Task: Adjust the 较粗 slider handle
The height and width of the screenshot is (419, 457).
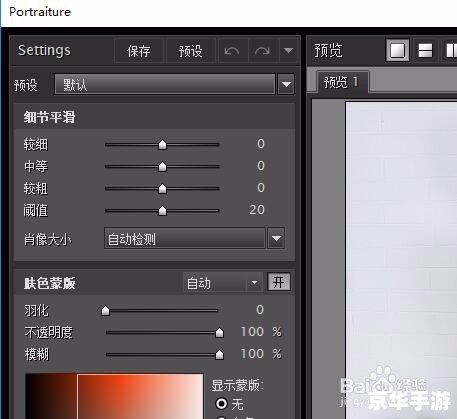Action: click(162, 188)
